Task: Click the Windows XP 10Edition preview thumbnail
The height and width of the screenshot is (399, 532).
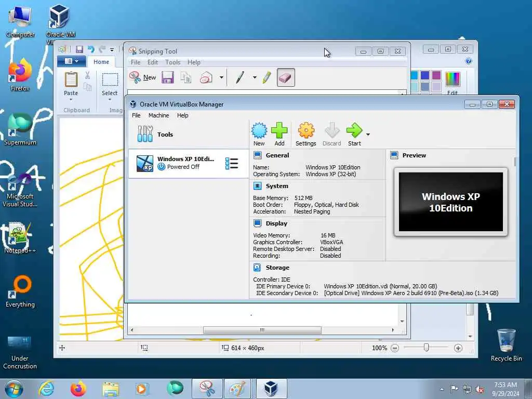Action: click(x=450, y=202)
